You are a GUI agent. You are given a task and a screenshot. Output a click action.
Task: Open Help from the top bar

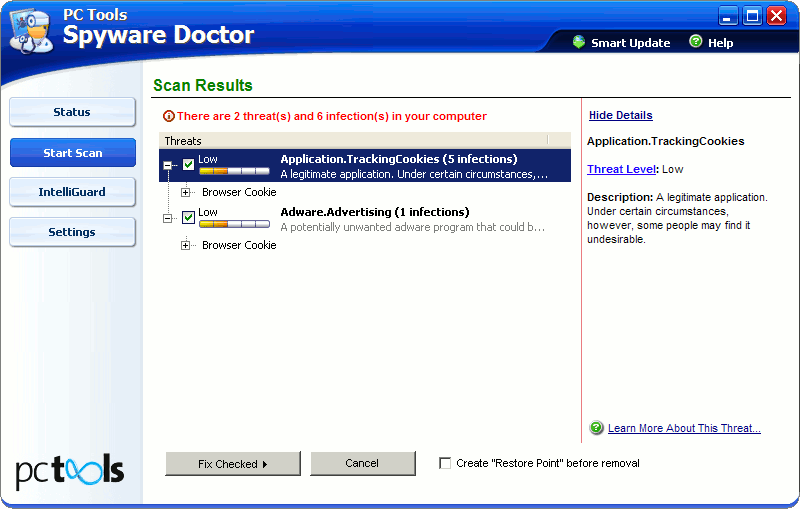[720, 43]
